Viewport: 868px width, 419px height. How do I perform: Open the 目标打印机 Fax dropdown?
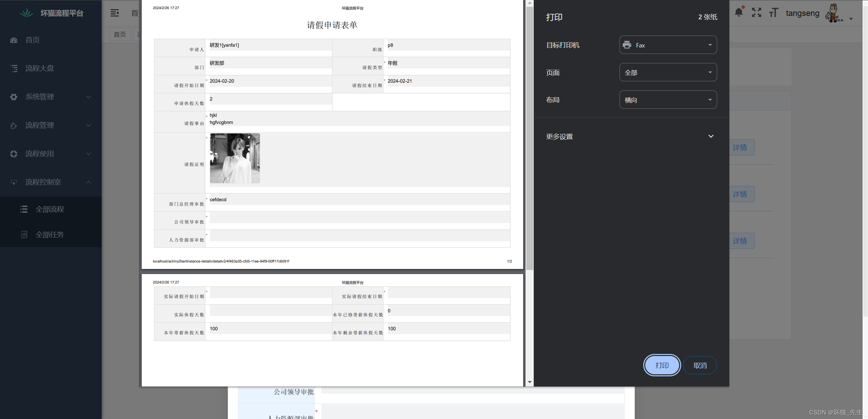668,45
